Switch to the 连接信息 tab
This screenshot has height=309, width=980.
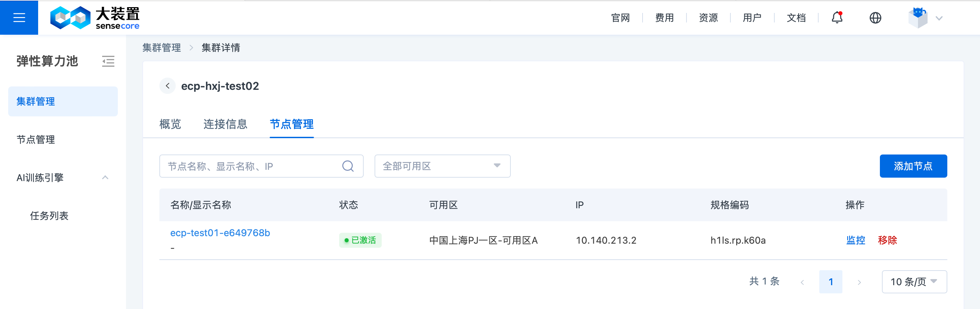pyautogui.click(x=225, y=124)
